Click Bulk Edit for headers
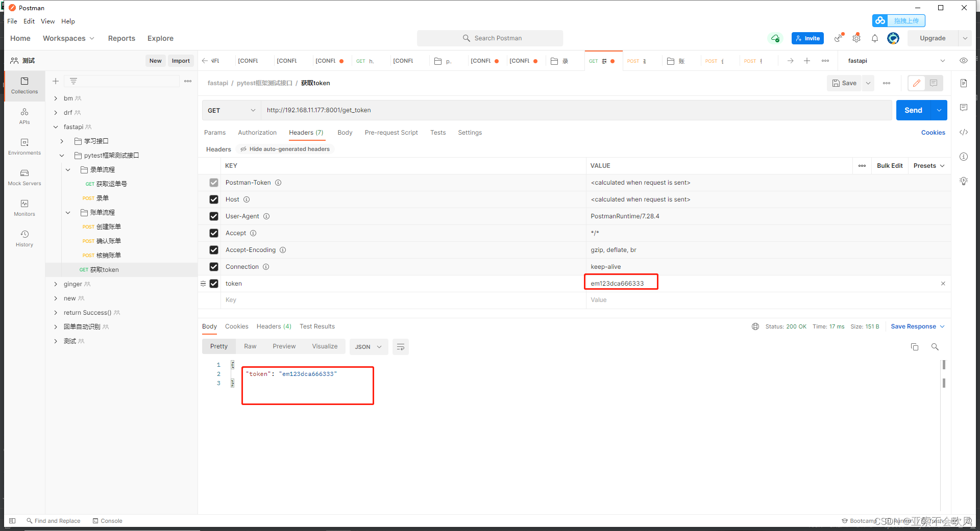The width and height of the screenshot is (980, 531). (x=890, y=166)
